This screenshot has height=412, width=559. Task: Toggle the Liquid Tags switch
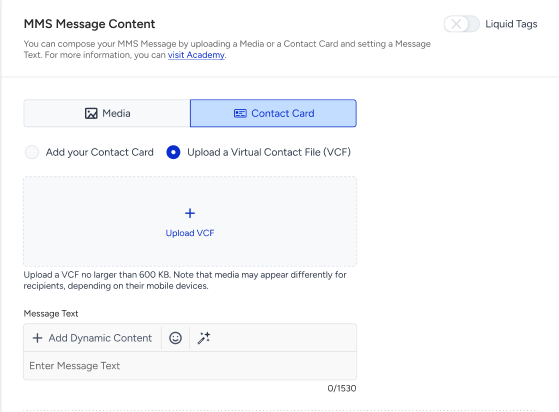coord(461,24)
